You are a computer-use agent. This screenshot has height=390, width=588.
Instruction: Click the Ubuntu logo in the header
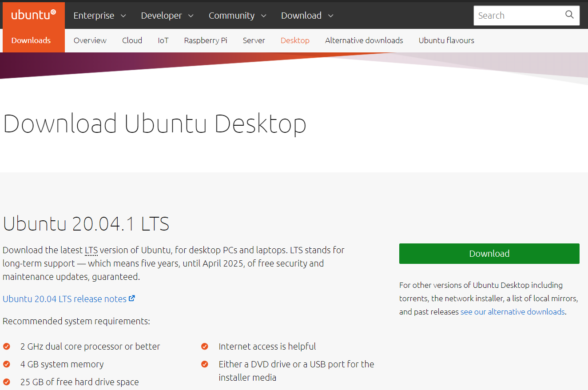tap(34, 15)
